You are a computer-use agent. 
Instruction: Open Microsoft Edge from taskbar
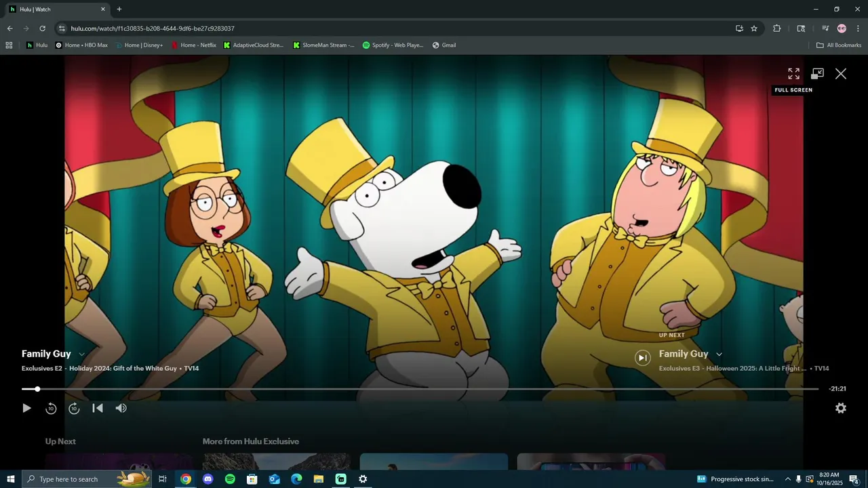click(x=296, y=479)
